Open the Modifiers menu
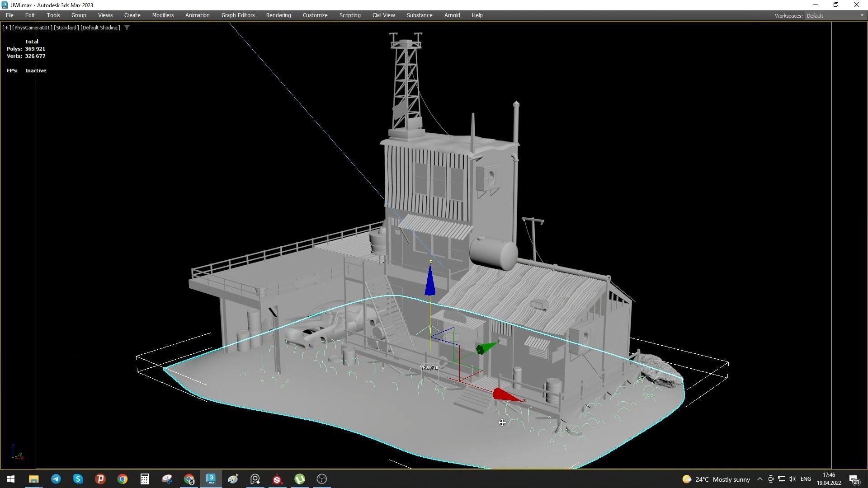This screenshot has width=868, height=488. click(x=163, y=15)
